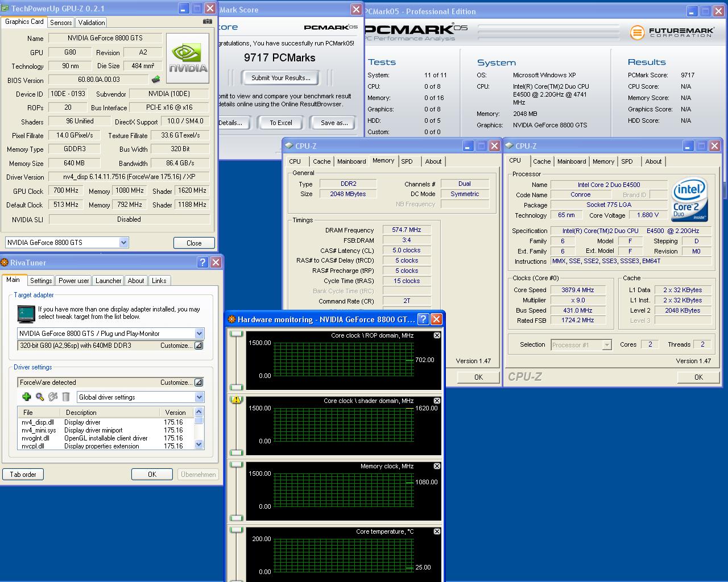This screenshot has width=728, height=582.
Task: Switch to the Validation tab in GPU-Z
Action: [92, 23]
